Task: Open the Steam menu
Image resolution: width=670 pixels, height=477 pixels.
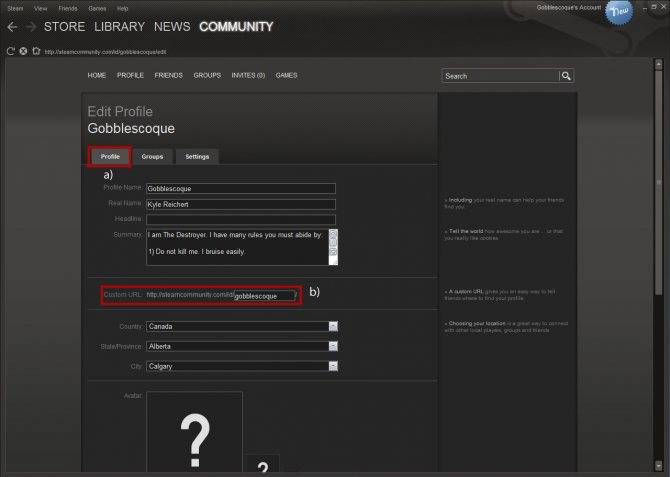Action: point(15,8)
